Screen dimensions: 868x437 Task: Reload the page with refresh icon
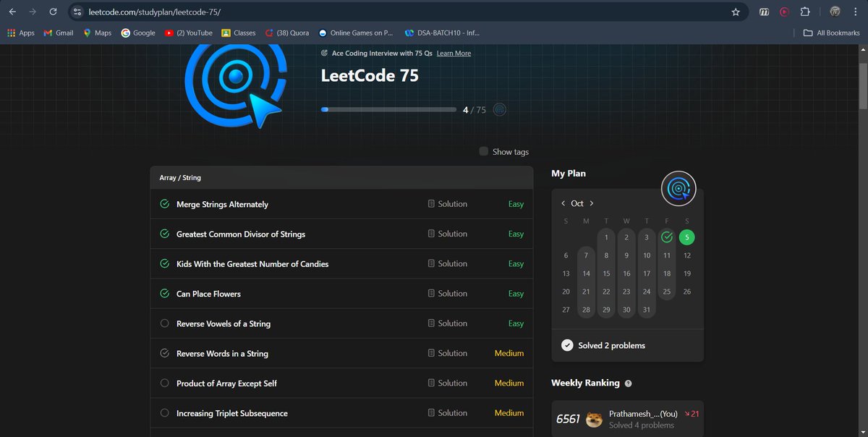tap(53, 12)
